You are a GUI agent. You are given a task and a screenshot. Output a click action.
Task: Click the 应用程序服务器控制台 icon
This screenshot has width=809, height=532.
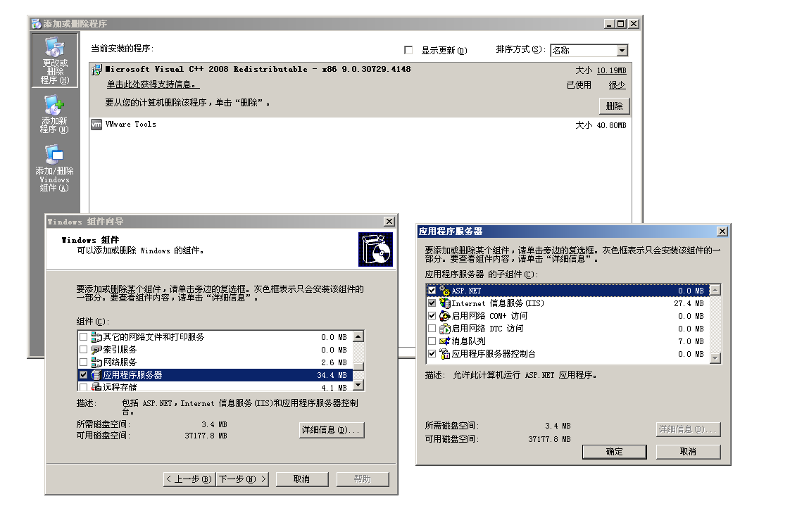point(445,354)
